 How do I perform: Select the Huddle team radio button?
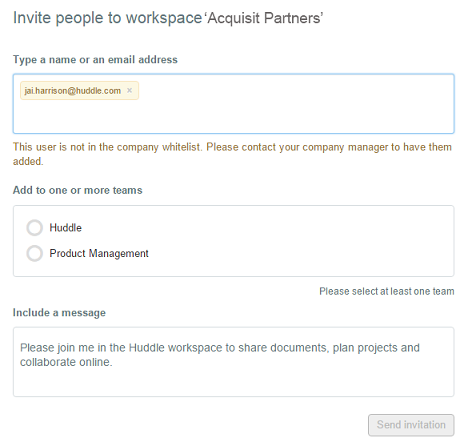click(x=35, y=228)
